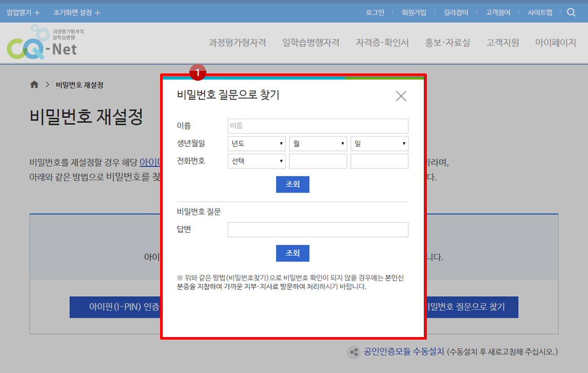Viewport: 588px width, 373px height.
Task: Click the underlined 아이디 link in the paragraph
Action: 150,162
